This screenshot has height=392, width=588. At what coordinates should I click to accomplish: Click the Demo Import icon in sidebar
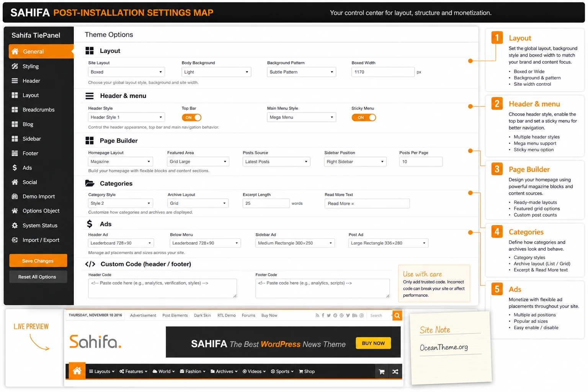15,196
